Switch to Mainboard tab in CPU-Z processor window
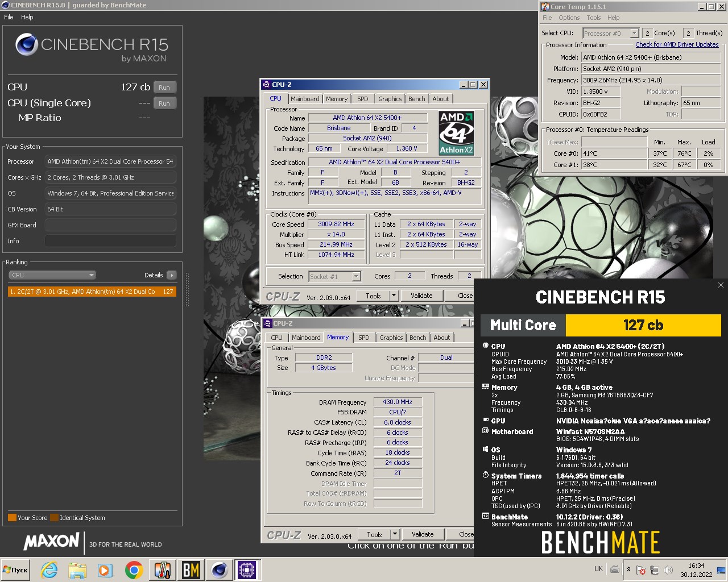This screenshot has width=728, height=582. tap(305, 99)
